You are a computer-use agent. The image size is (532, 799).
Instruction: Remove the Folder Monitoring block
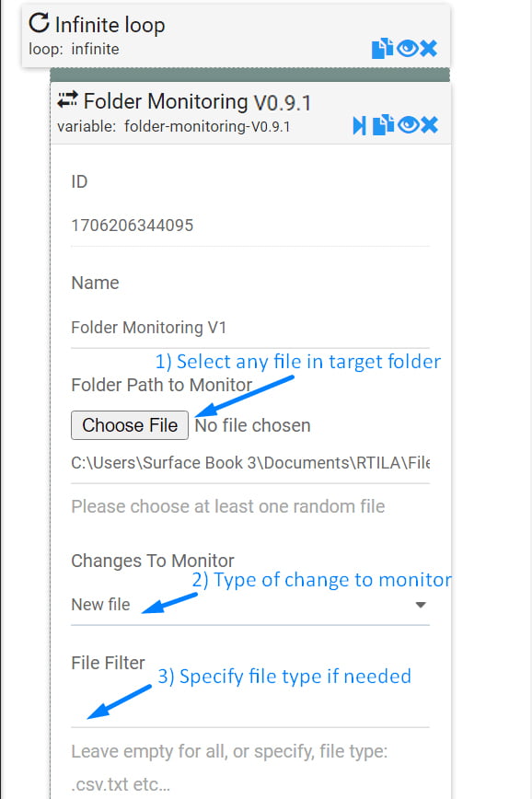430,125
